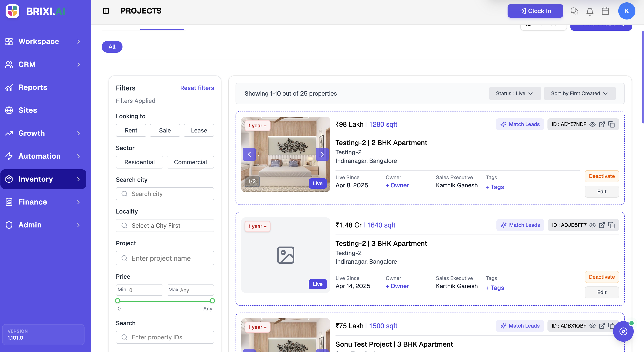Copy property ID ADY57NDF
This screenshot has height=352, width=644.
pos(611,124)
